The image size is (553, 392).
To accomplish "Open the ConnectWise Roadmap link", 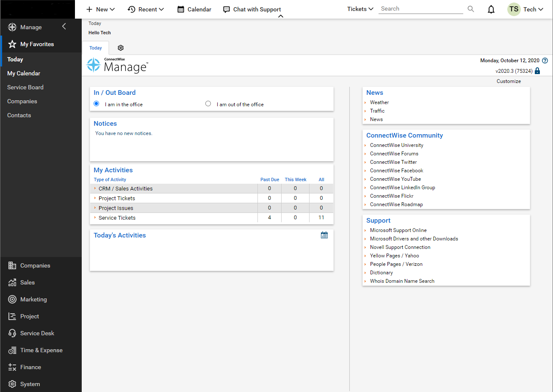I will point(396,204).
